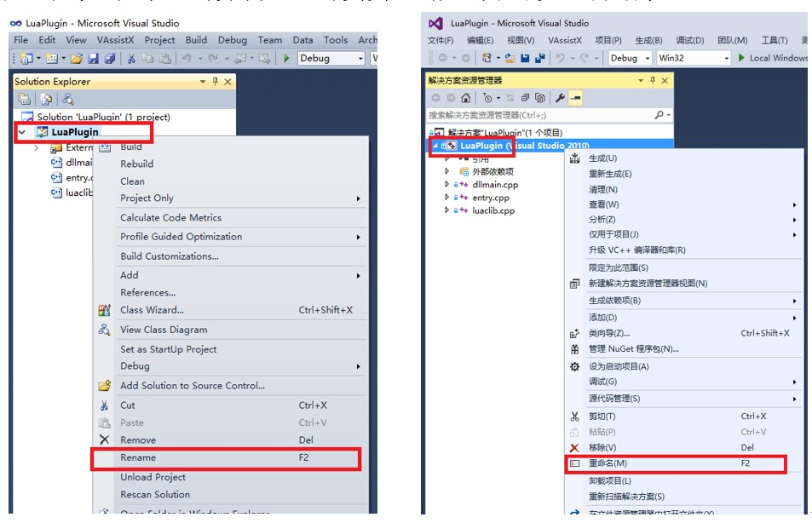Click Pending Changes Filter clock icon in right window
Image resolution: width=812 pixels, height=523 pixels.
pos(487,97)
